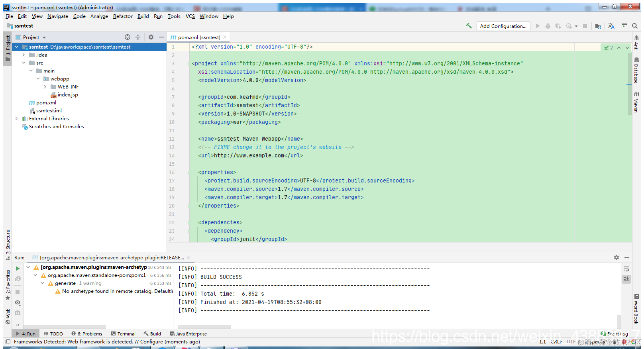644x349 pixels.
Task: Toggle soft-wrap in Run console
Action: tap(626, 269)
